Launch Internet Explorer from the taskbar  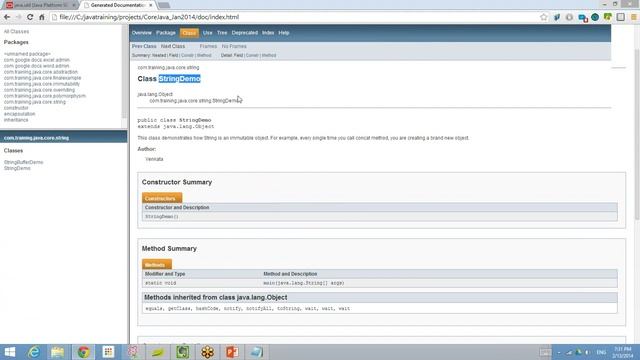34,352
